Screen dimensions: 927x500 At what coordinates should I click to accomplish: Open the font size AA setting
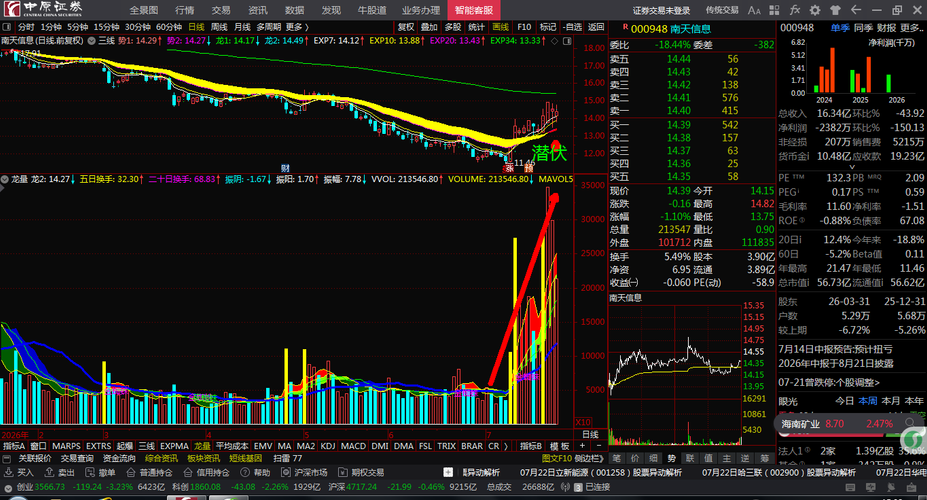(754, 10)
